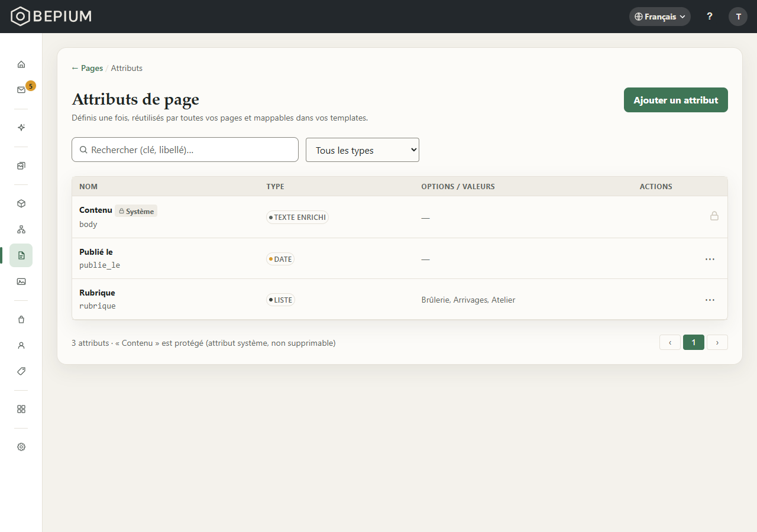The width and height of the screenshot is (757, 532).
Task: Open the person customers icon
Action: tap(21, 345)
